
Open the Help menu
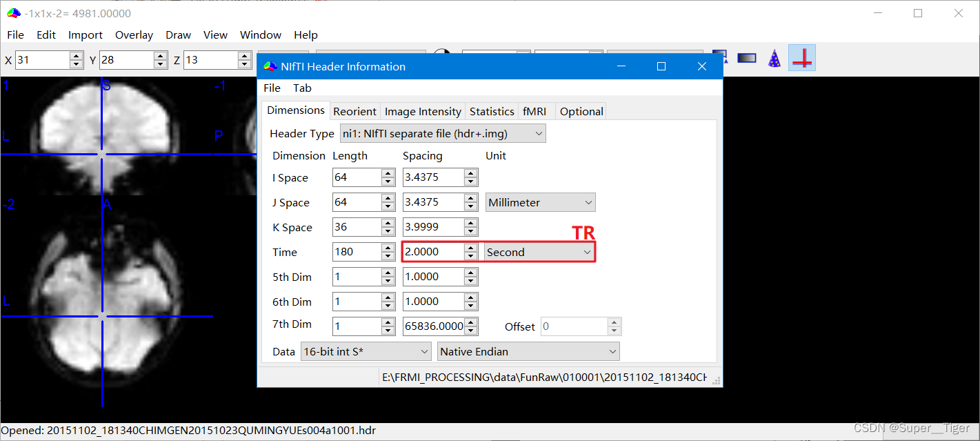(x=306, y=35)
